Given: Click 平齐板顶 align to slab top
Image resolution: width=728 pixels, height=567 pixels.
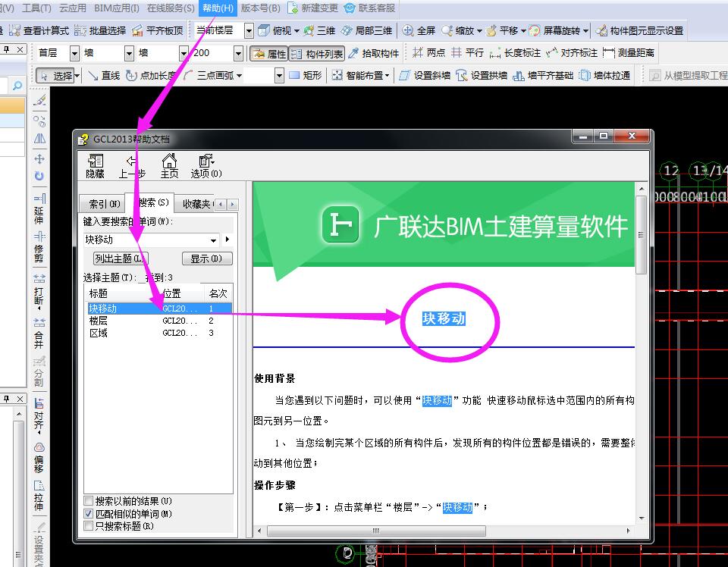Looking at the screenshot, I should point(158,30).
